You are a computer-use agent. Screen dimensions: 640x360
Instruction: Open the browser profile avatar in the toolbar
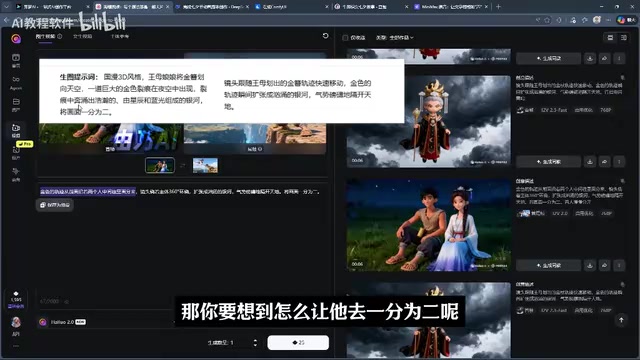coord(597,20)
